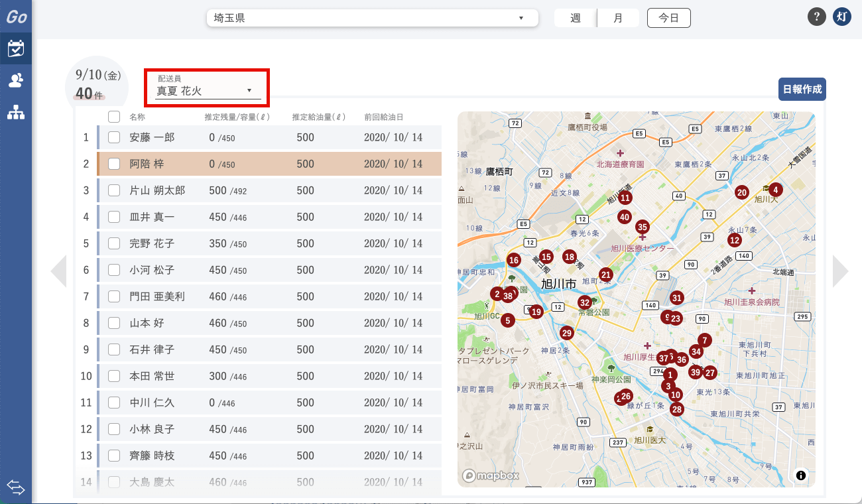Click the 名称 column header
Image resolution: width=862 pixels, height=504 pixels.
[x=137, y=117]
